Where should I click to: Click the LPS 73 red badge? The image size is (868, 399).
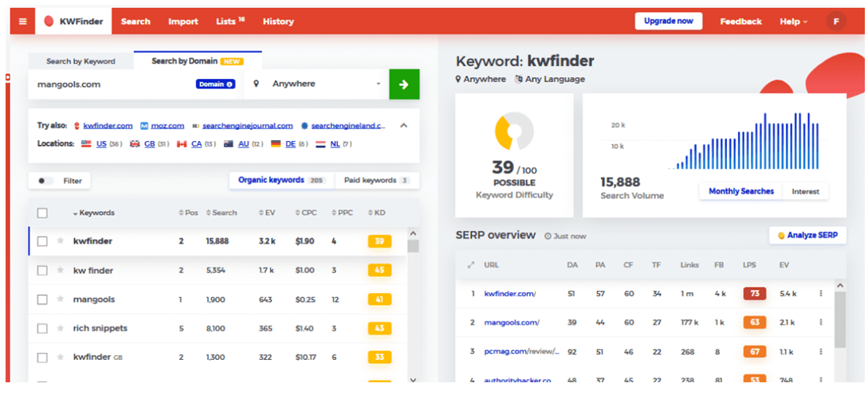(x=754, y=294)
